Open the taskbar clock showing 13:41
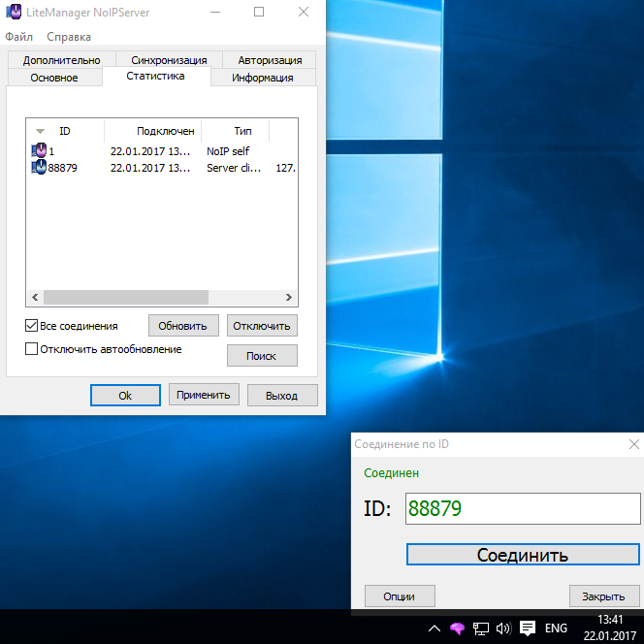 click(610, 628)
